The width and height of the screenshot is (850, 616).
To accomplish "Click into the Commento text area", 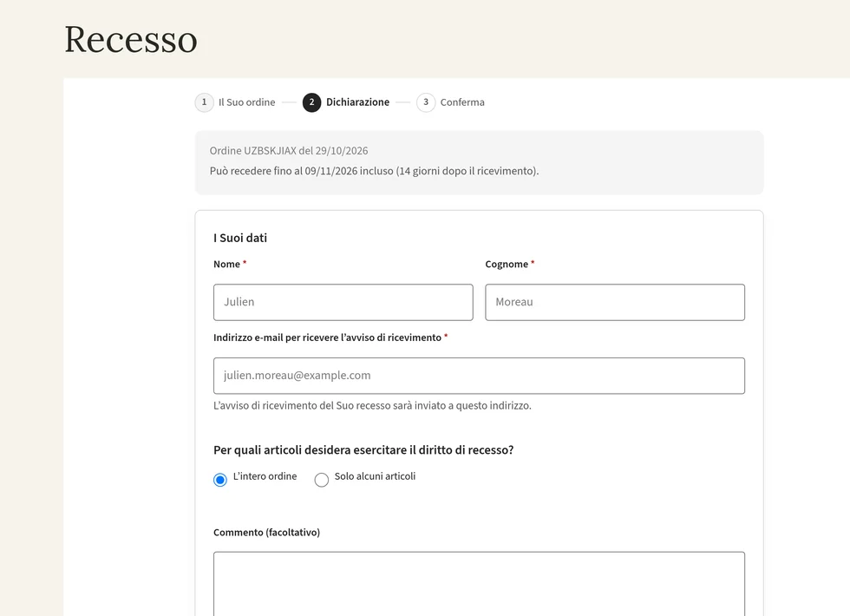I will click(479, 584).
